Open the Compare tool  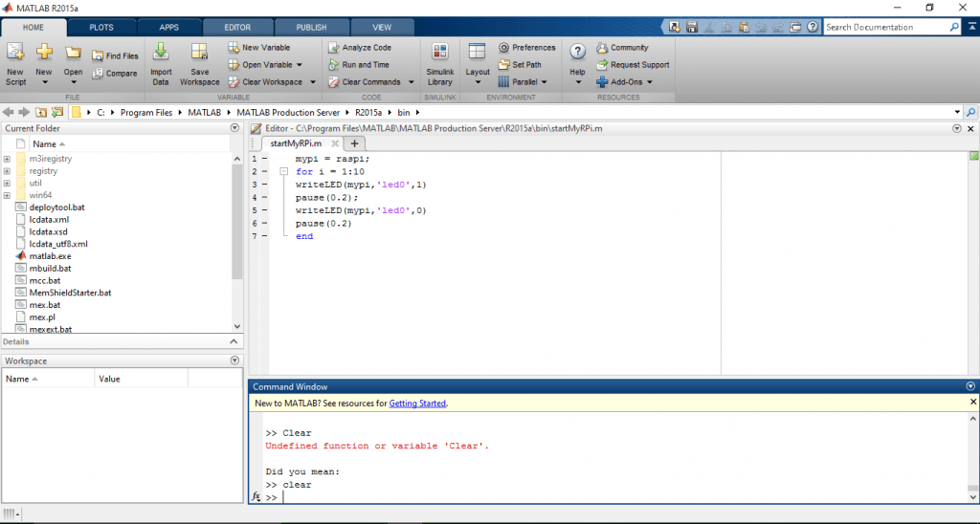point(115,73)
